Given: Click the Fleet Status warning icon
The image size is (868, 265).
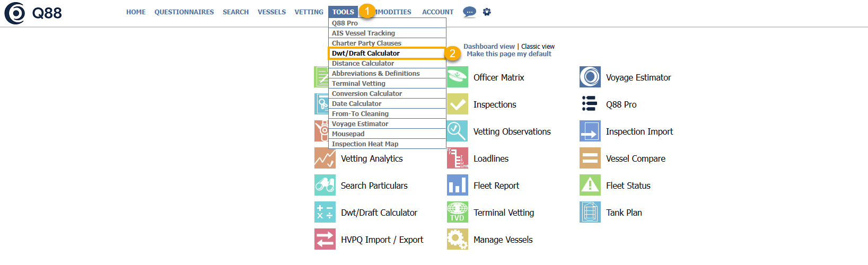Looking at the screenshot, I should [590, 185].
